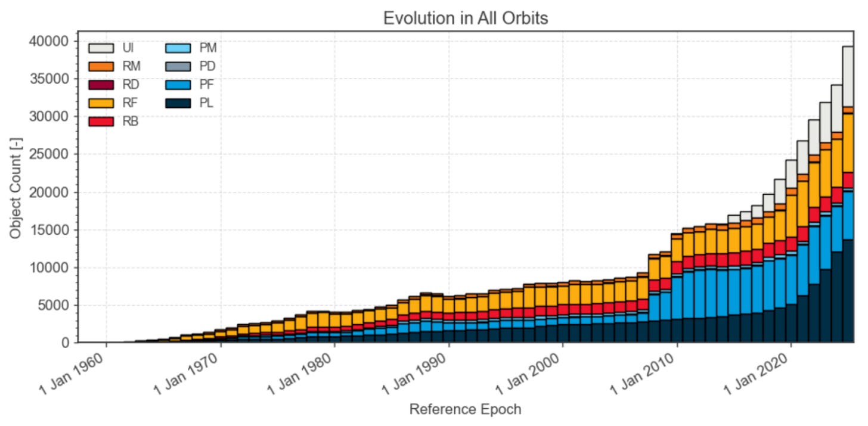Click the tallest final bar's white UI segment
The width and height of the screenshot is (868, 426).
(x=848, y=77)
